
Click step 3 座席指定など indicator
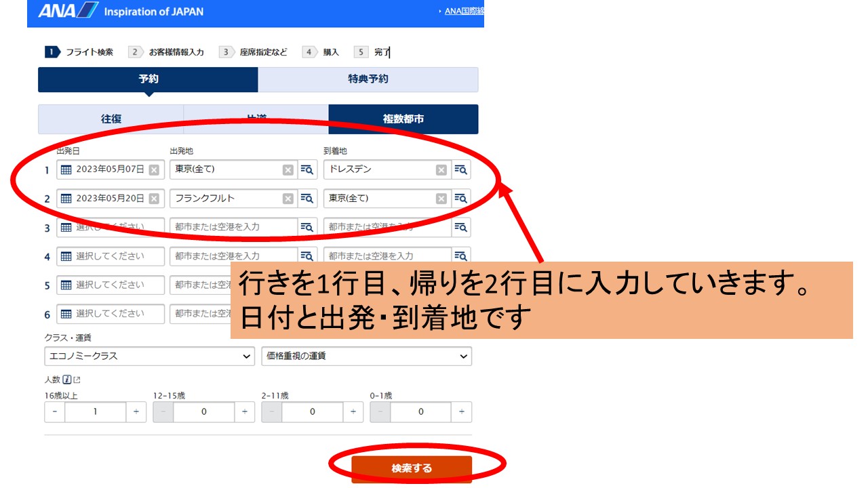[253, 52]
